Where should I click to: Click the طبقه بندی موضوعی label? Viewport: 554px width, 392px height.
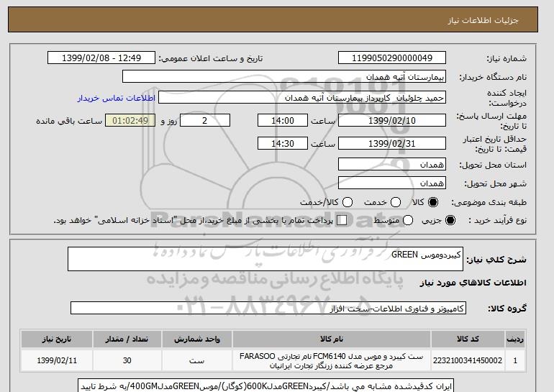tap(489, 202)
